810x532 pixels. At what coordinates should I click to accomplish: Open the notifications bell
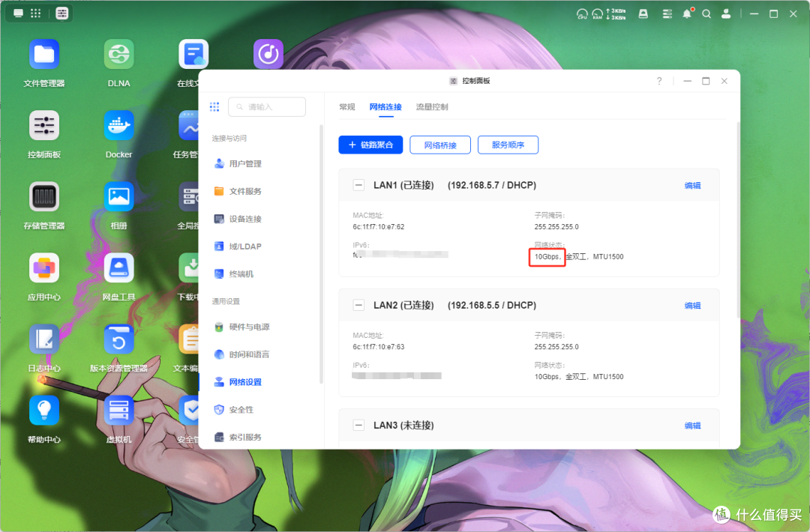[687, 14]
